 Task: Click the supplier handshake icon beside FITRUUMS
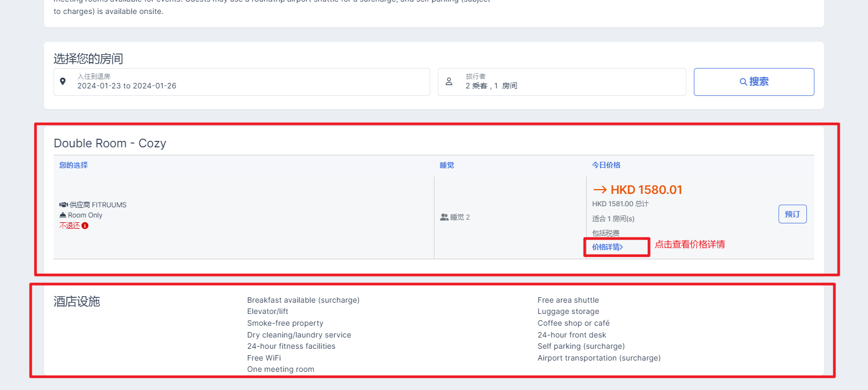(63, 205)
